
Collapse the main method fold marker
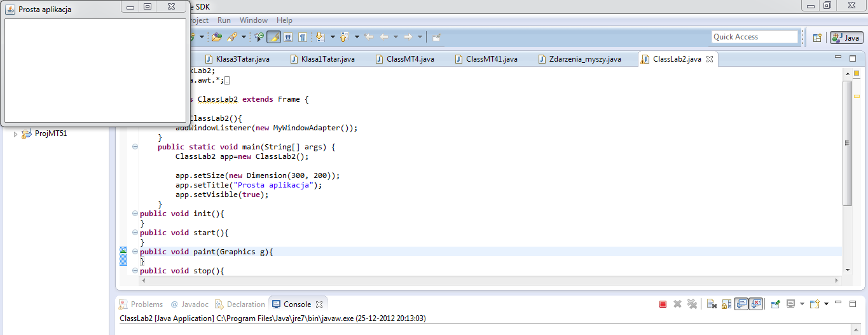click(x=135, y=147)
